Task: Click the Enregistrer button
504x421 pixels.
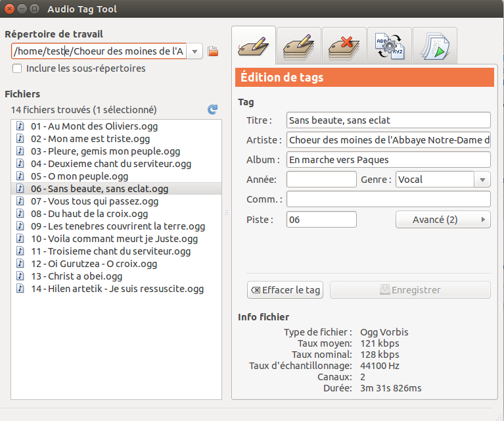Action: click(x=410, y=290)
